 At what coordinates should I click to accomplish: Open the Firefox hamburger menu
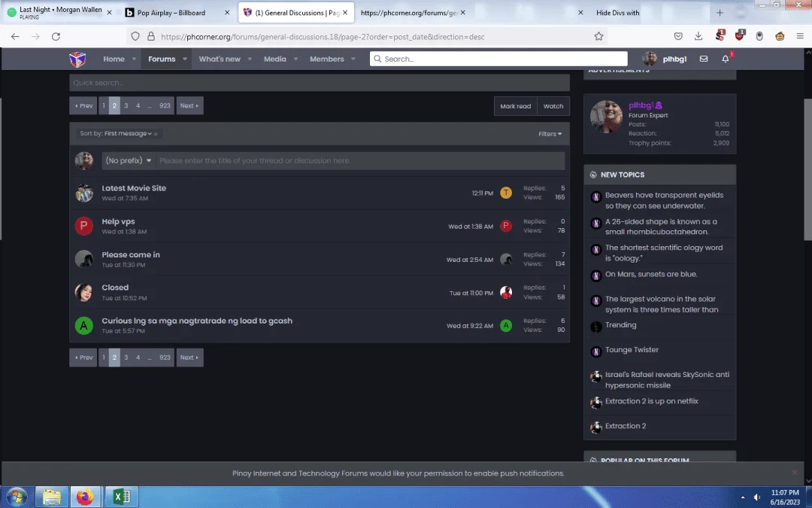pos(799,36)
